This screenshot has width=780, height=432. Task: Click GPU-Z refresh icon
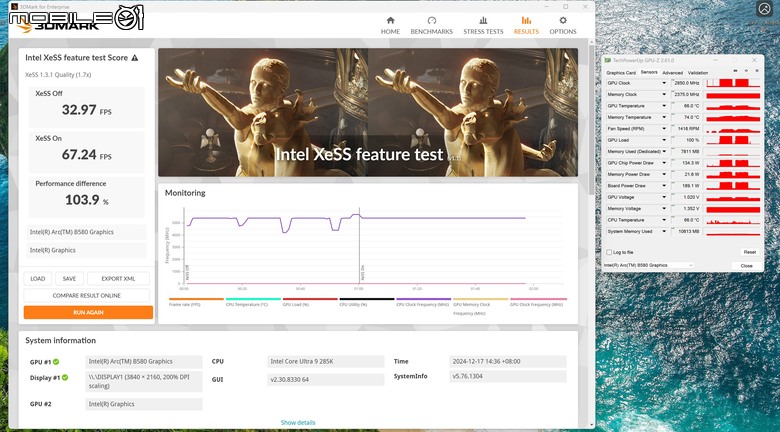[x=746, y=72]
